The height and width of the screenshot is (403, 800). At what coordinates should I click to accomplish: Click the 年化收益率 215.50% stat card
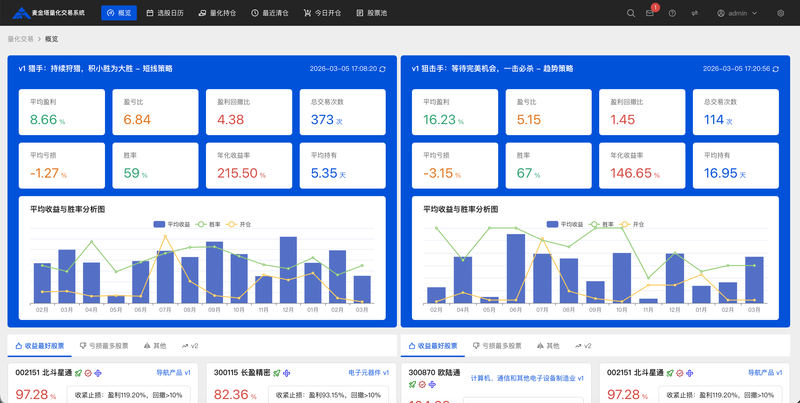(247, 165)
